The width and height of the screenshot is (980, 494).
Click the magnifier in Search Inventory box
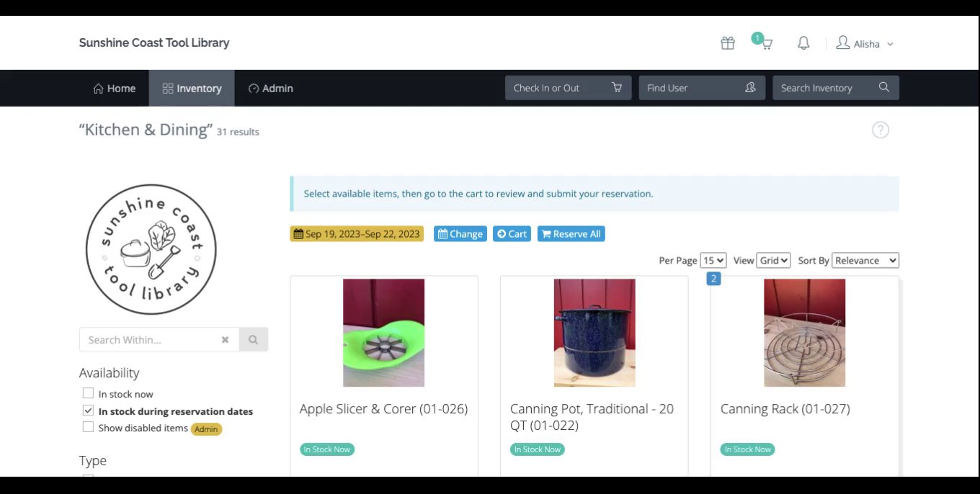[884, 87]
